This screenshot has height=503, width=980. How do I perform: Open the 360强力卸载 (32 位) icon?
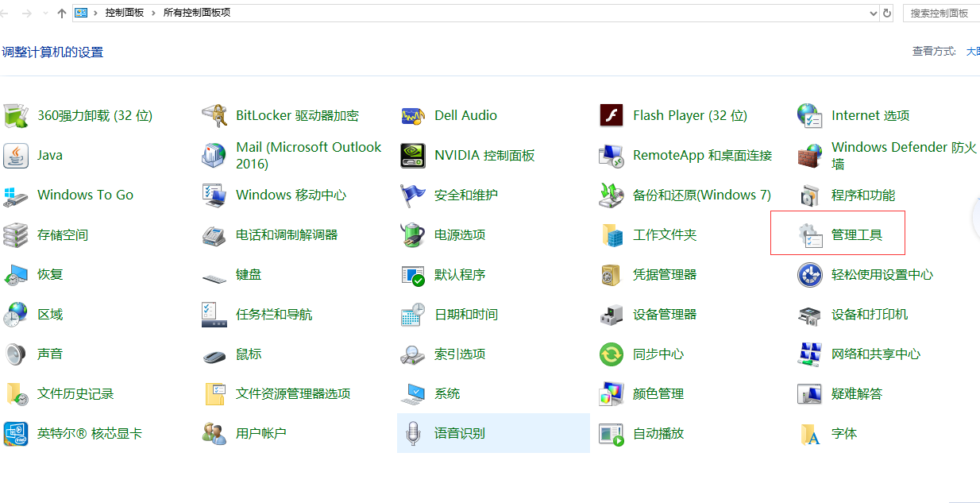tap(16, 115)
